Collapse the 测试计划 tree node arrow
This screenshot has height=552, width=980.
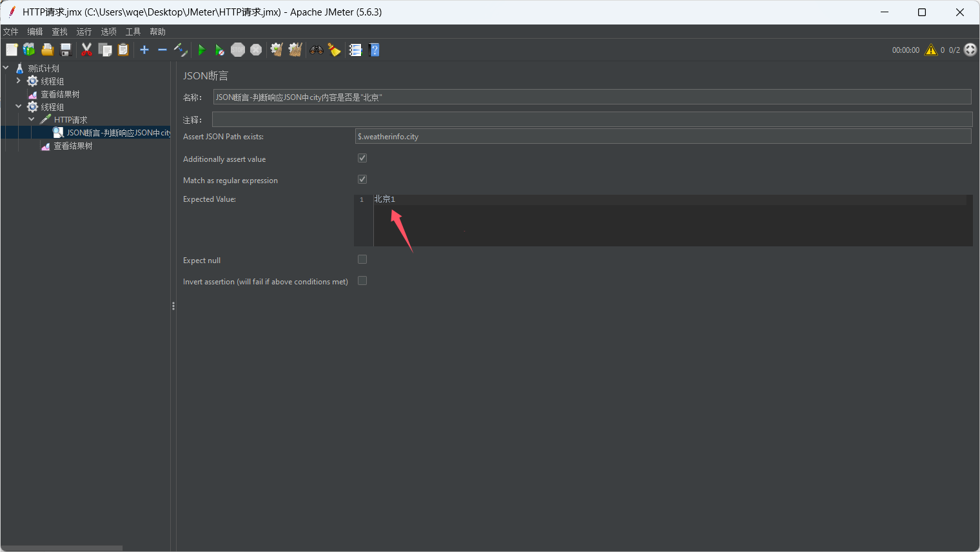6,68
